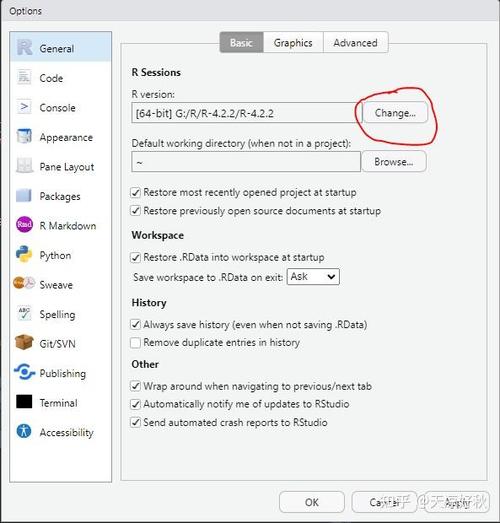This screenshot has width=500, height=523.
Task: Click the Packages box icon
Action: pos(24,195)
